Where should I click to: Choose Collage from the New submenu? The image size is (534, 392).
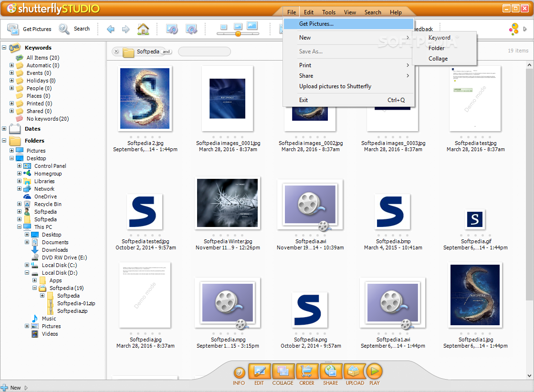(444, 59)
